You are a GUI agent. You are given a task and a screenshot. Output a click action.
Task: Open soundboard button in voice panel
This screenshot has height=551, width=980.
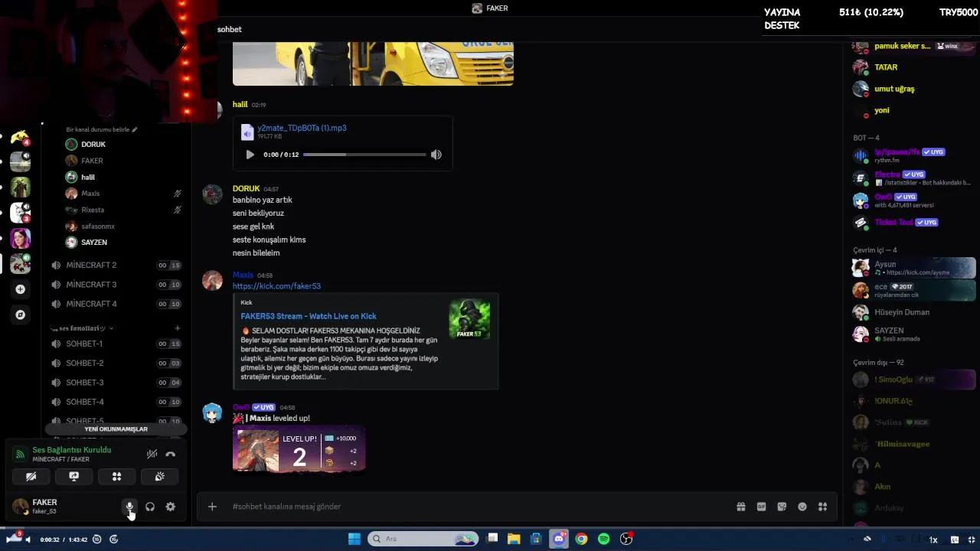point(159,476)
